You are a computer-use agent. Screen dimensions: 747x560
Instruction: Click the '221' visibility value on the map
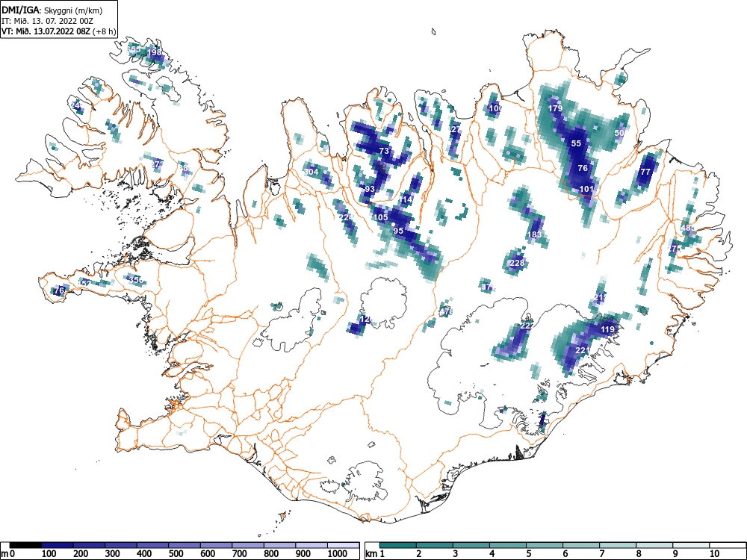point(583,350)
